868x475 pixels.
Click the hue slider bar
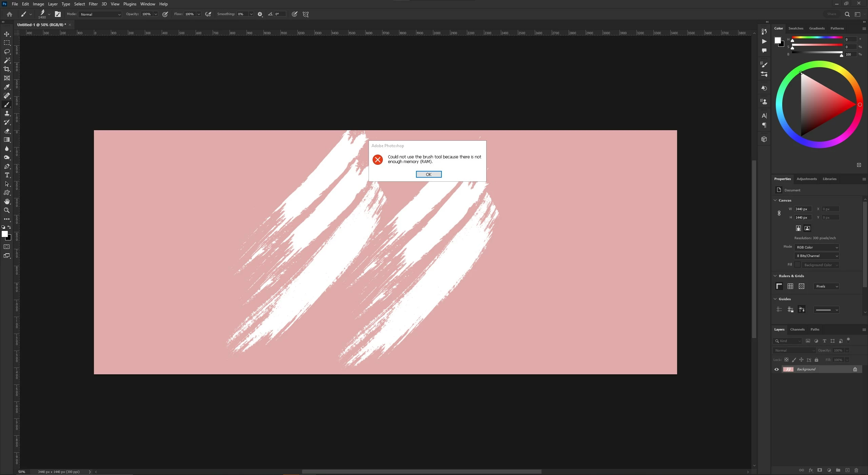[817, 37]
